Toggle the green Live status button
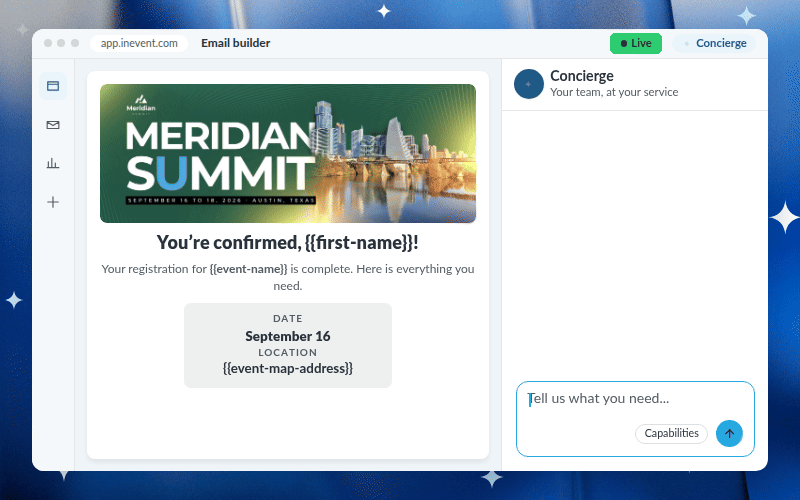Viewport: 800px width, 500px height. [636, 43]
